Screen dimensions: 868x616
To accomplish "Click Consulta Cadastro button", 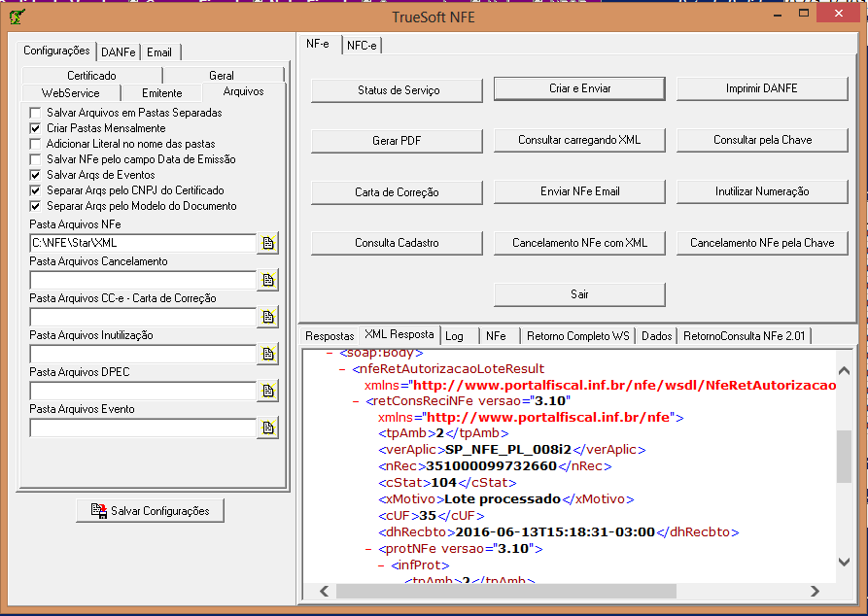I will (397, 243).
